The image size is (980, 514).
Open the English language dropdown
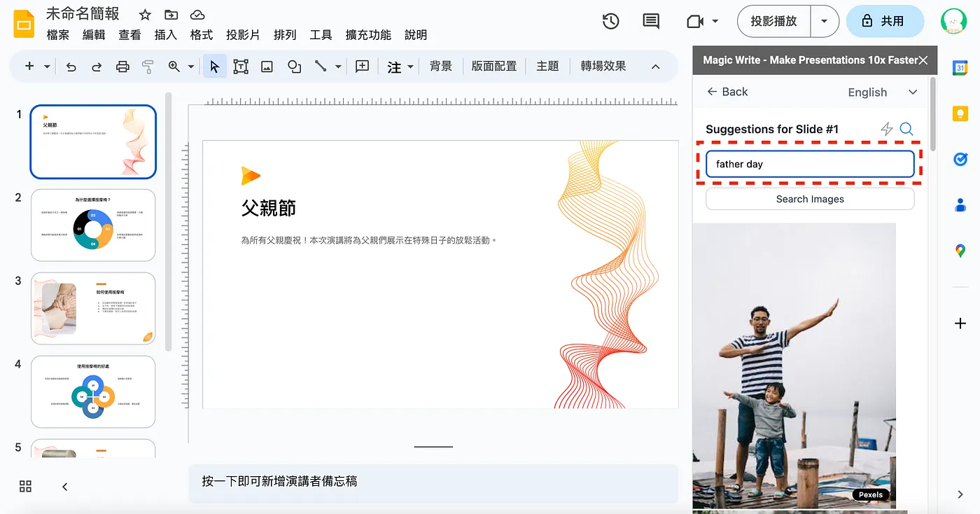coord(882,92)
